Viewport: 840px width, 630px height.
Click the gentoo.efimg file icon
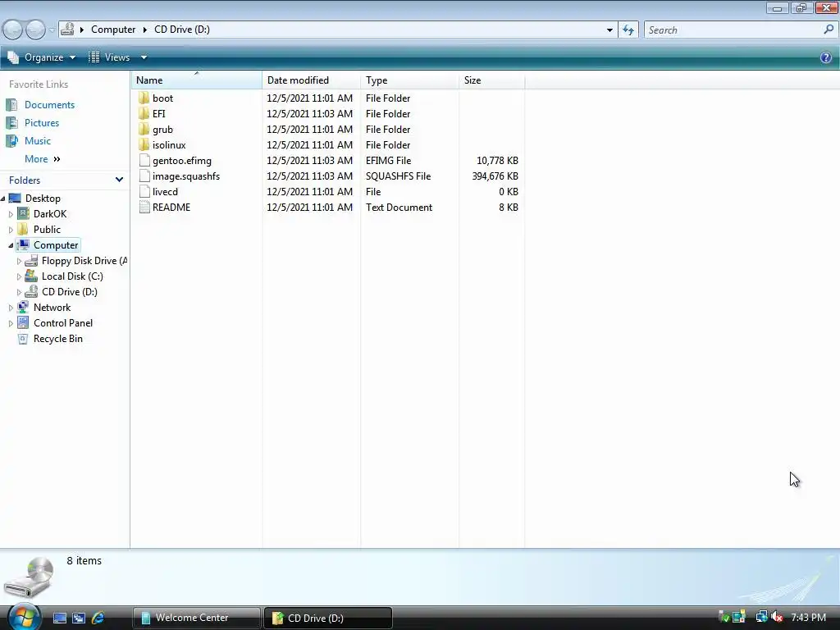point(144,160)
